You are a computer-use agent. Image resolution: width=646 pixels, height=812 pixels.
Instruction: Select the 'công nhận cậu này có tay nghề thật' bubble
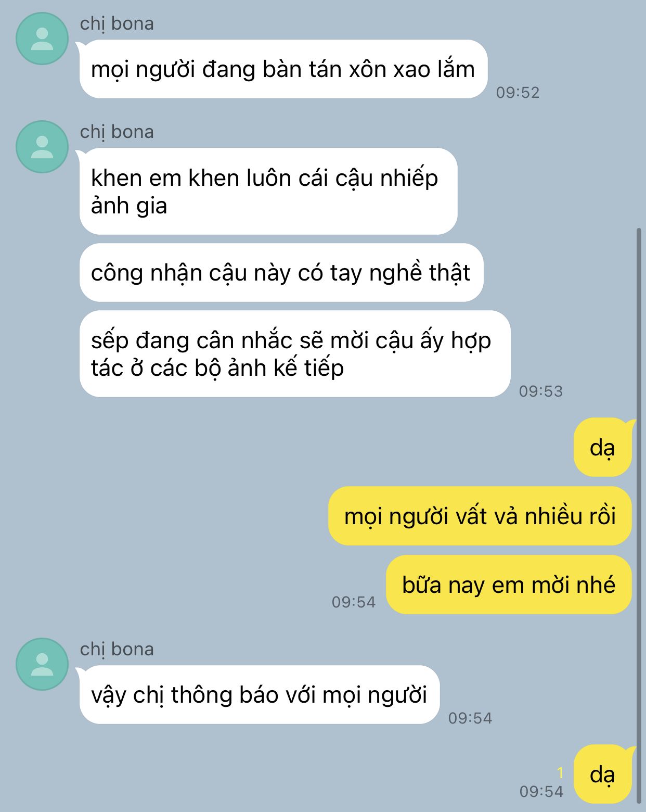281,273
